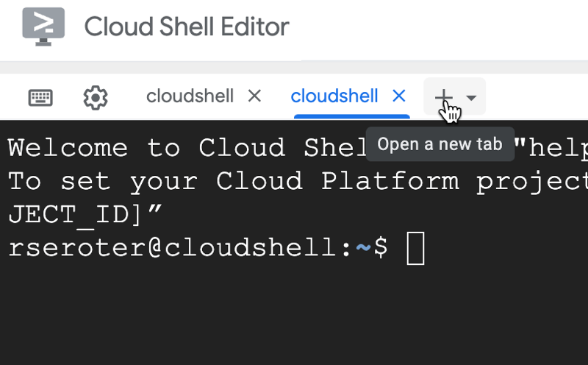The height and width of the screenshot is (365, 588).
Task: Focus the terminal cursor block at prompt
Action: click(x=415, y=248)
